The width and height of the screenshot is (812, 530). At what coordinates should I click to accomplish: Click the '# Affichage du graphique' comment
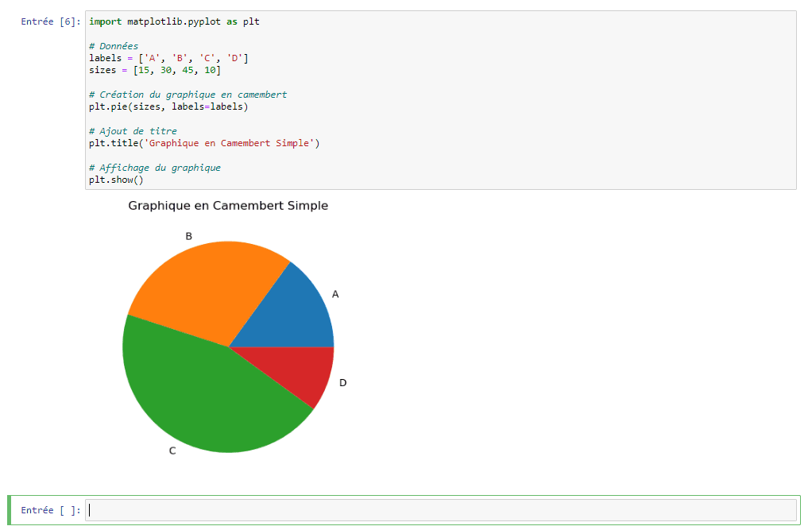(x=155, y=168)
